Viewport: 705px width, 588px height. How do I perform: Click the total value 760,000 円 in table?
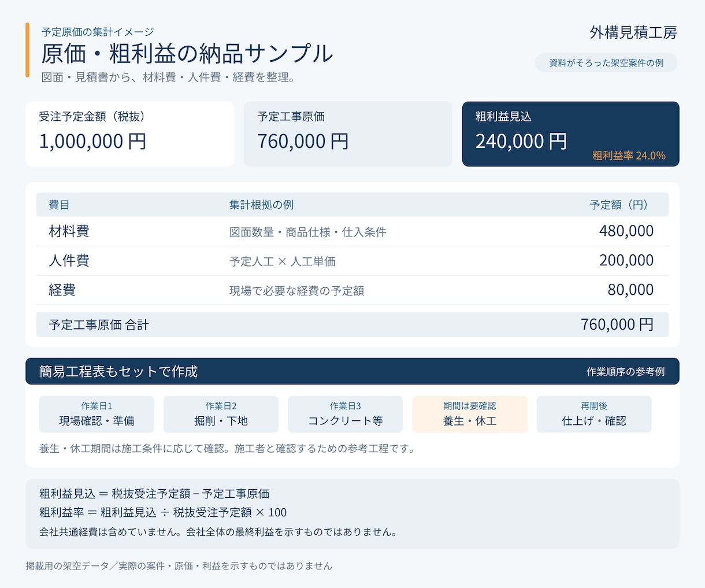click(x=617, y=324)
